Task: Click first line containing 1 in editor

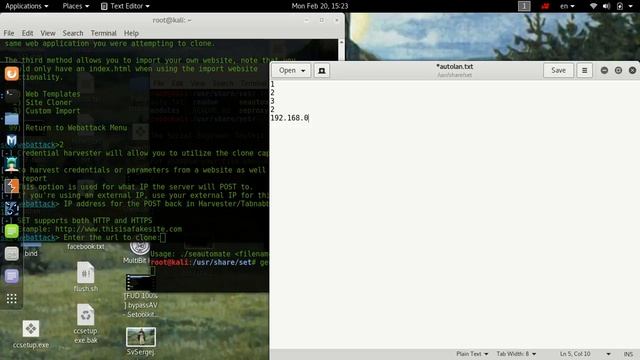Action: [272, 84]
